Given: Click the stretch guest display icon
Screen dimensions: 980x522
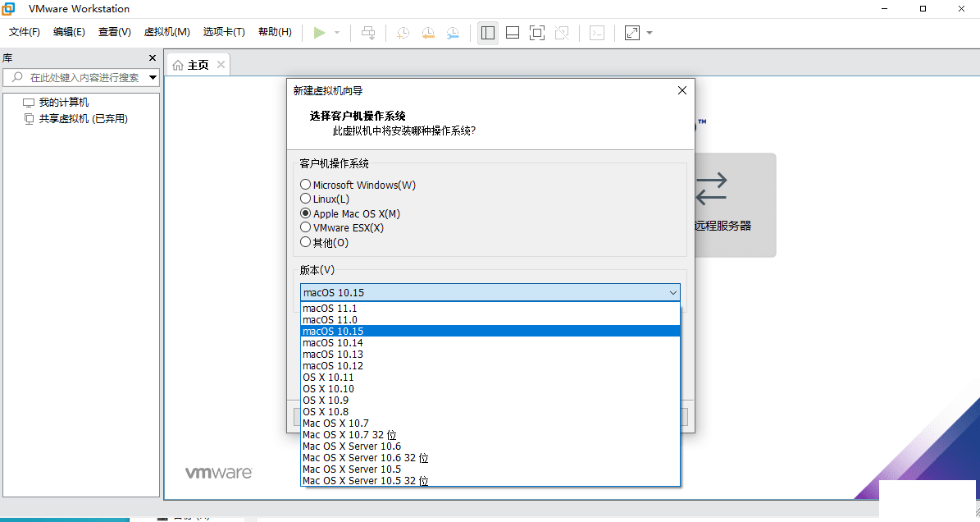Looking at the screenshot, I should click(x=632, y=33).
